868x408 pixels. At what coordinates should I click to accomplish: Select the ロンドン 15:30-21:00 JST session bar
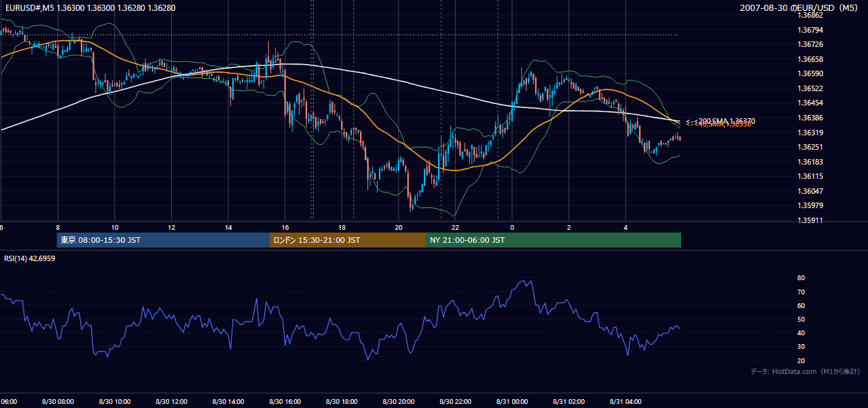coord(348,240)
